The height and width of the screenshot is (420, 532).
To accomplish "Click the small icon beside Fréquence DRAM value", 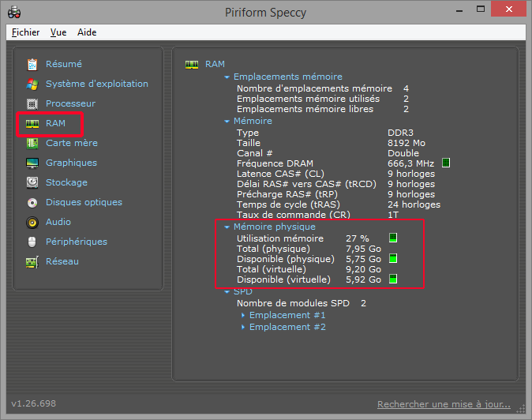I will point(446,163).
